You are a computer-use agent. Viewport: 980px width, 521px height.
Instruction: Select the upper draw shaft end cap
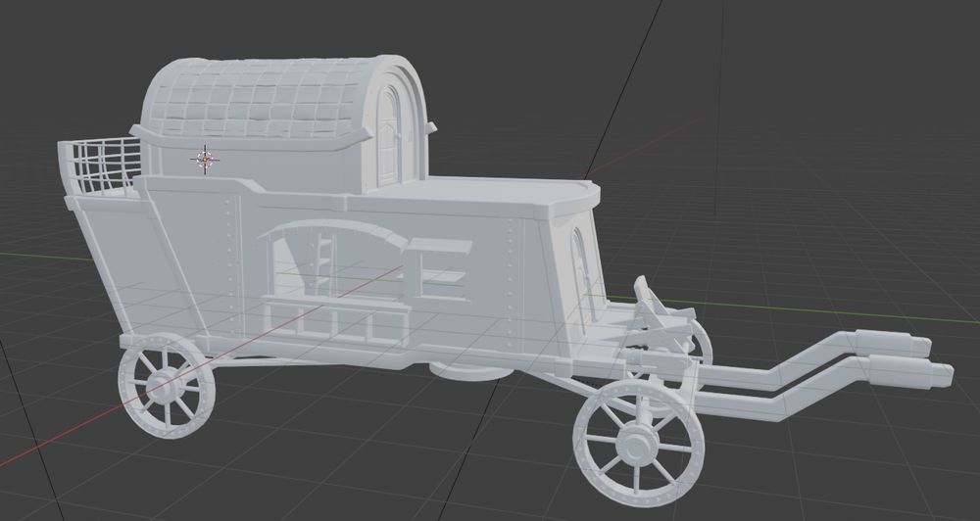tap(893, 344)
